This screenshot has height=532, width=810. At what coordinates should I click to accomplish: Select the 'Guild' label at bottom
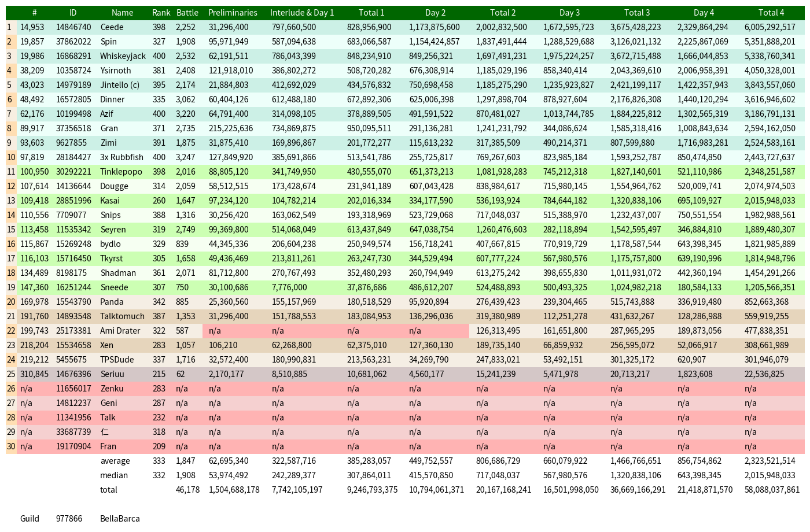(30, 519)
